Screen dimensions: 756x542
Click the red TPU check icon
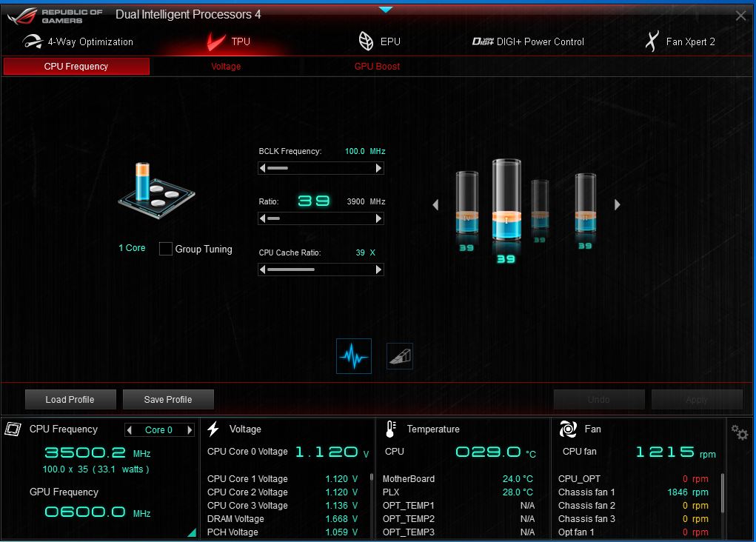point(216,41)
